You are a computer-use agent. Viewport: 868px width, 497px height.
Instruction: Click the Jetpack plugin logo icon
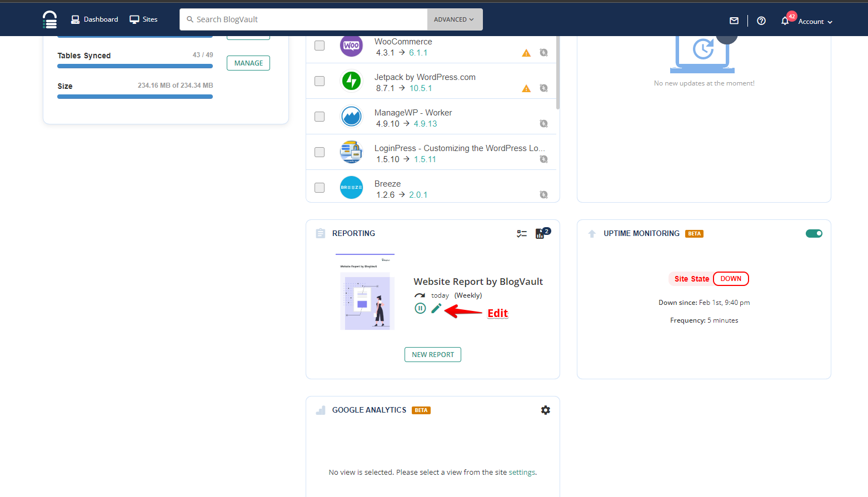[351, 81]
